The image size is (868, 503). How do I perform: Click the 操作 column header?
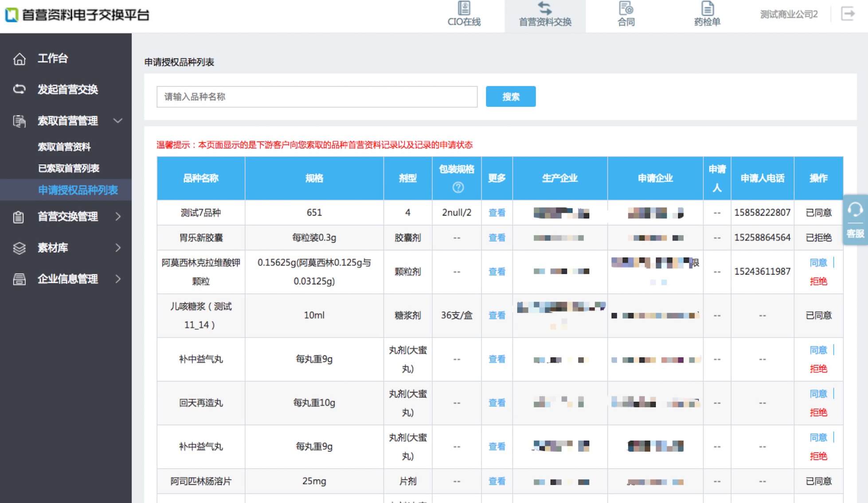[x=818, y=178]
